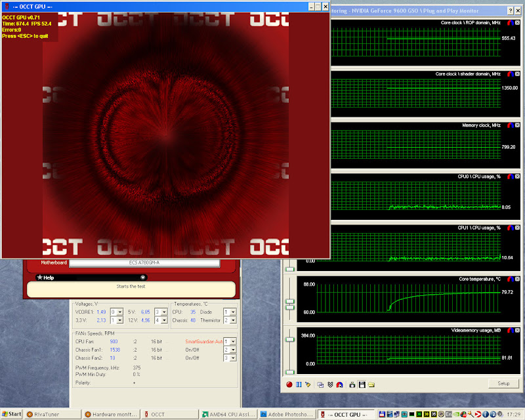Switch to Hardware monitoring taskbar button
525x420 pixels.
click(x=111, y=414)
